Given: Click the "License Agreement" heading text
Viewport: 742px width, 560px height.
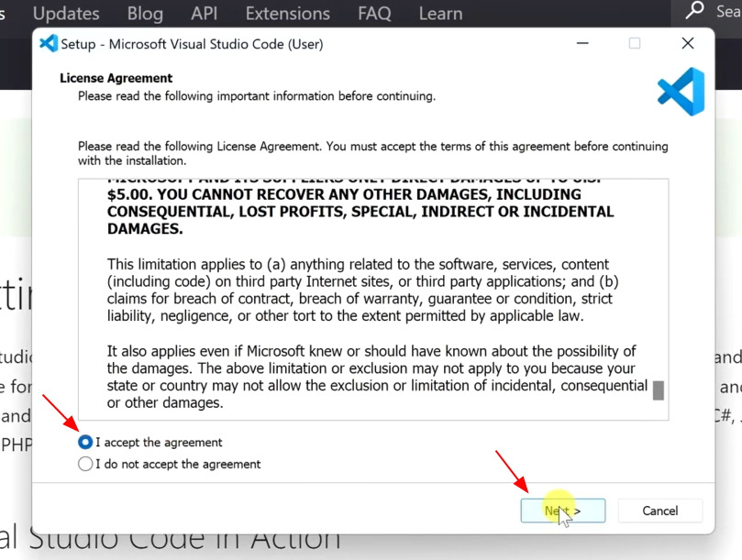Looking at the screenshot, I should pyautogui.click(x=116, y=78).
